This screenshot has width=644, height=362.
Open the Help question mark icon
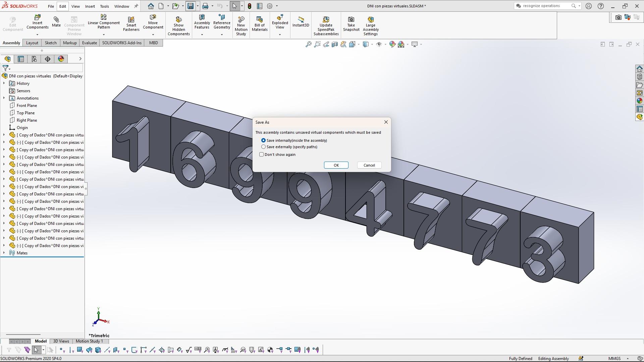[x=601, y=6]
